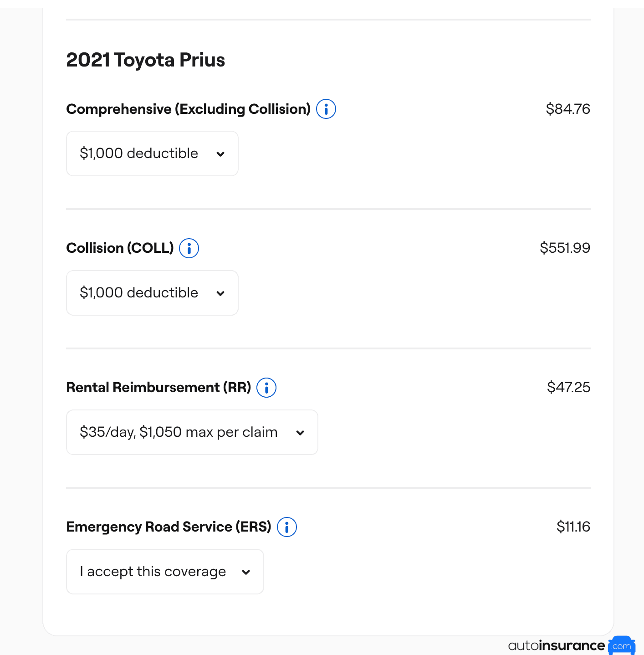Click chevron arrow in Comprehensive deductible box
The height and width of the screenshot is (655, 644).
(220, 154)
